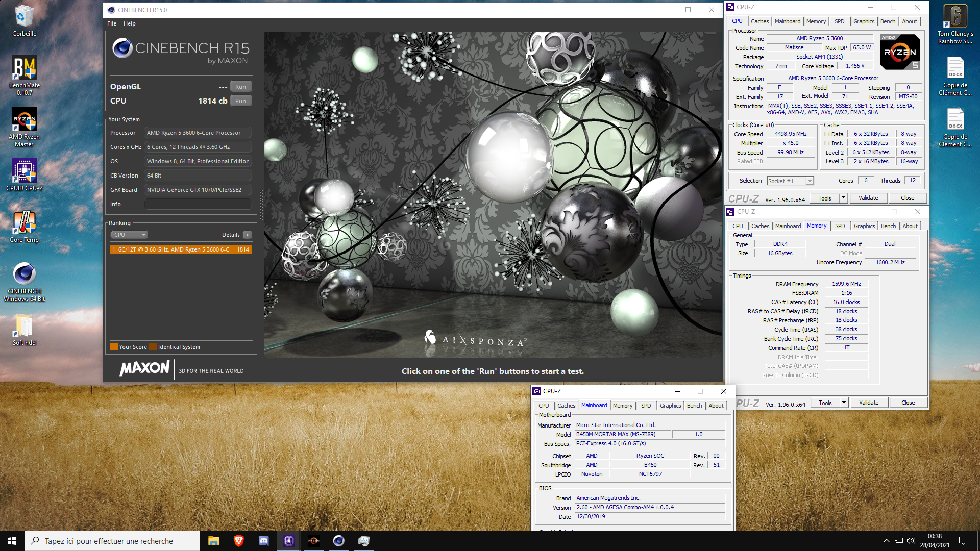
Task: Show hidden system tray icons
Action: [886, 541]
